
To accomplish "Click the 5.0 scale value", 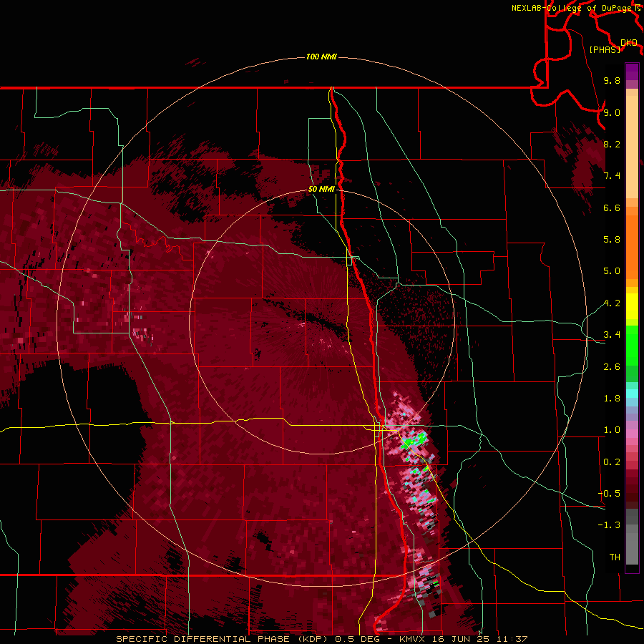I will (612, 271).
